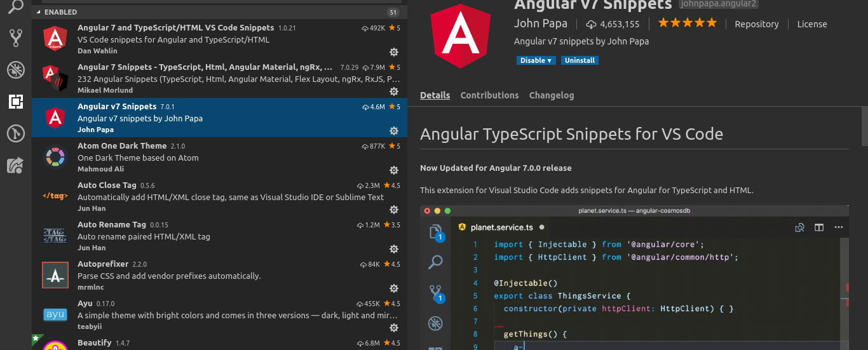Open the Repository link
Viewport: 868px width, 350px height.
coord(756,24)
